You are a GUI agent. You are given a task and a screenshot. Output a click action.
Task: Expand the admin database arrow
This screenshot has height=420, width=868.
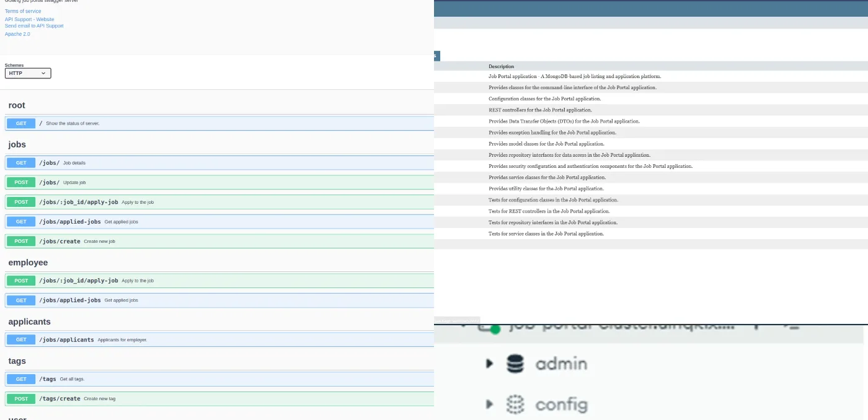[x=490, y=364]
